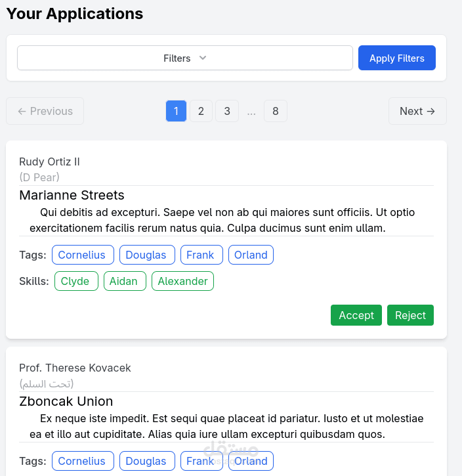Image resolution: width=462 pixels, height=476 pixels.
Task: Click the Alexander skill badge
Action: coord(182,281)
